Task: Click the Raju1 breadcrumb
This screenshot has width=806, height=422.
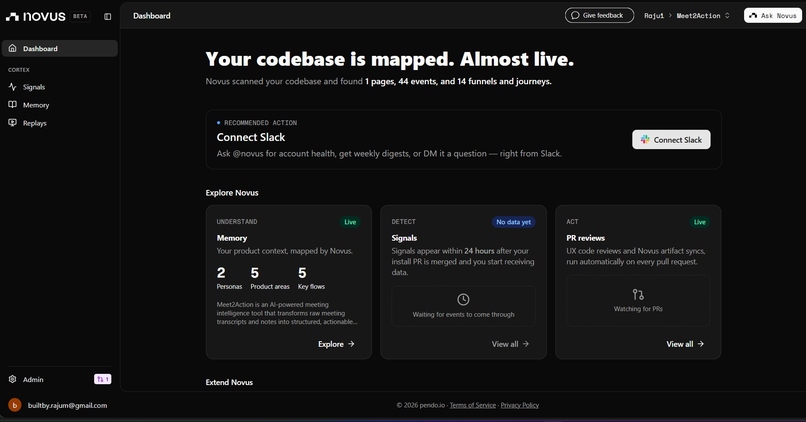Action: coord(654,16)
